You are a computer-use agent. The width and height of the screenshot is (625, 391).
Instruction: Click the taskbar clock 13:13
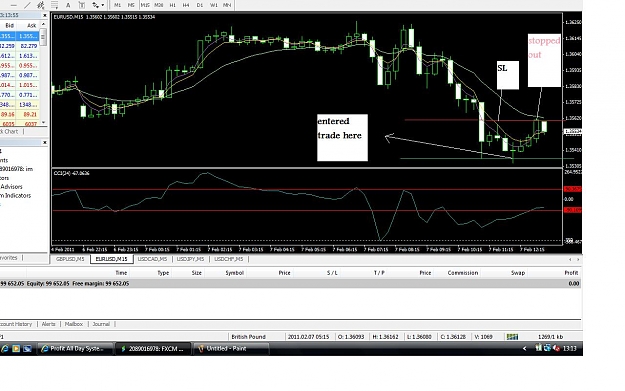[x=570, y=348]
